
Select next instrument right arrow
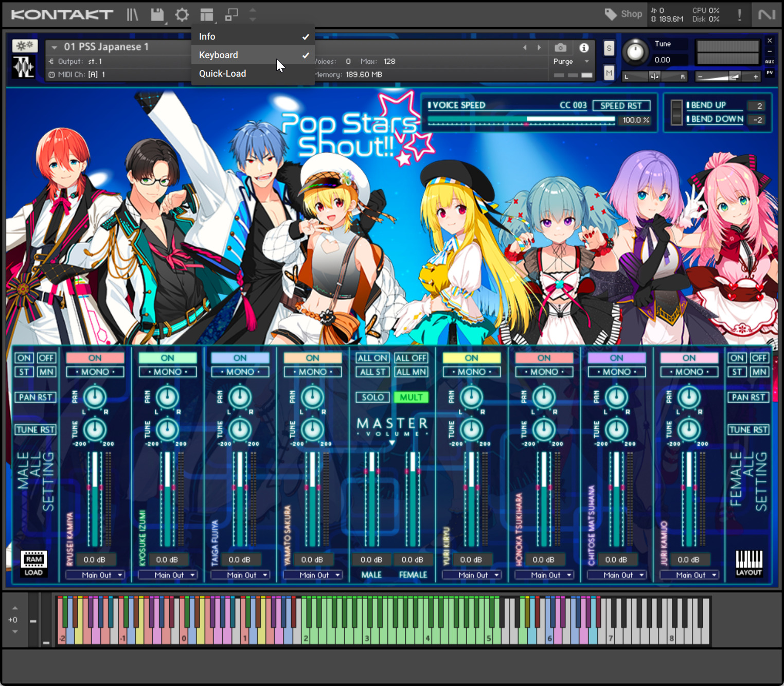(x=539, y=47)
